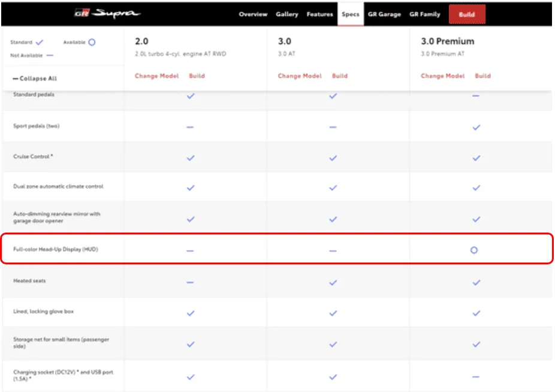
Task: Click the 'Cruise Control' row label
Action: (33, 156)
